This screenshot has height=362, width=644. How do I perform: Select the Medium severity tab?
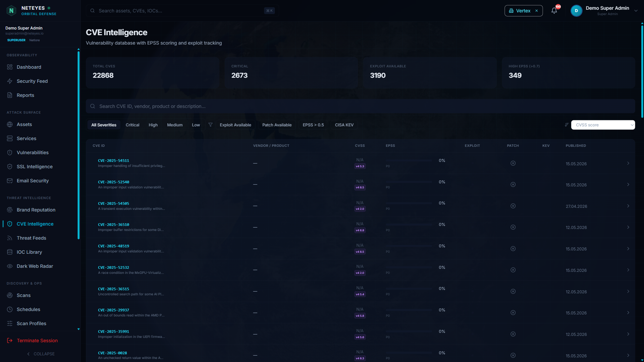(x=175, y=125)
